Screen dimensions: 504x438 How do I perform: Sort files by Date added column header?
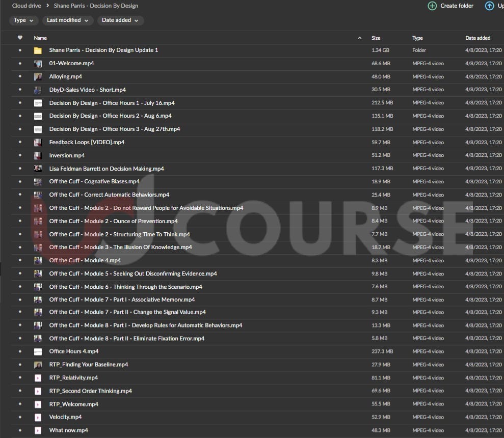point(478,38)
